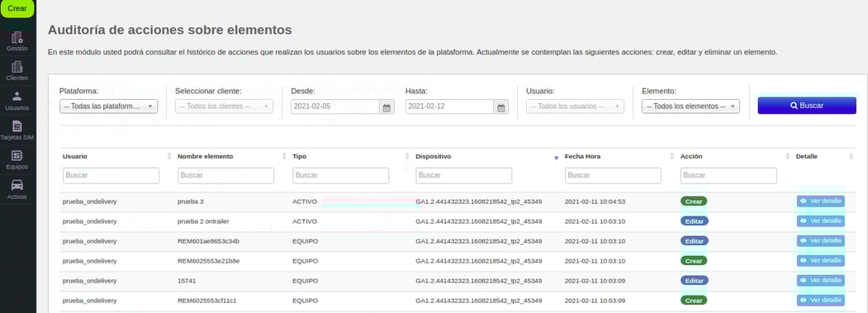Open the Seleccionar cliente dropdown
Viewport: 868px width, 313px height.
pyautogui.click(x=224, y=107)
